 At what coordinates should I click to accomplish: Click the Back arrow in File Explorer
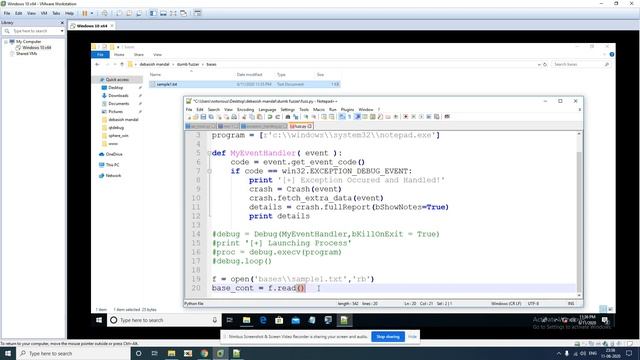click(x=97, y=64)
